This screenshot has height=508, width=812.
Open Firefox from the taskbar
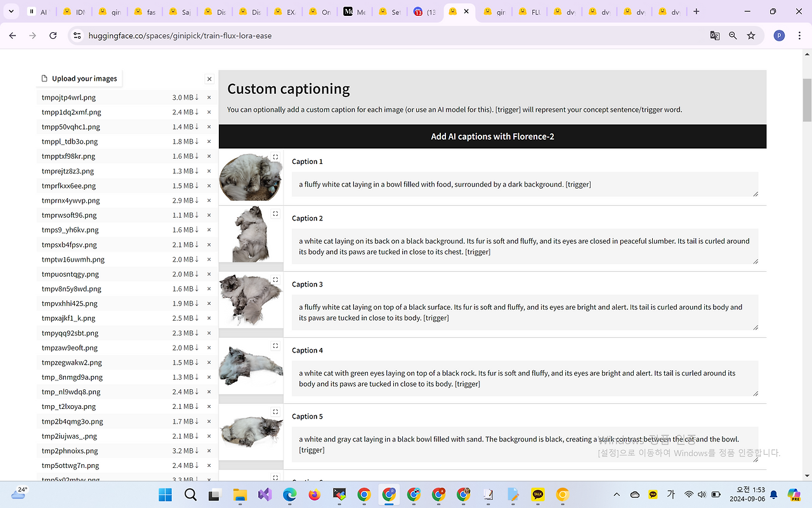tap(314, 495)
